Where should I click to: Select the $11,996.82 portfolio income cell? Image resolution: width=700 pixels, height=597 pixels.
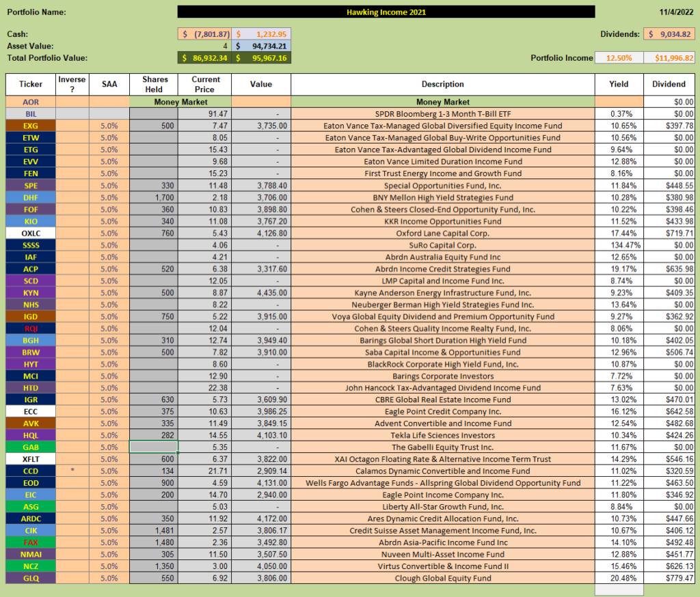point(669,57)
